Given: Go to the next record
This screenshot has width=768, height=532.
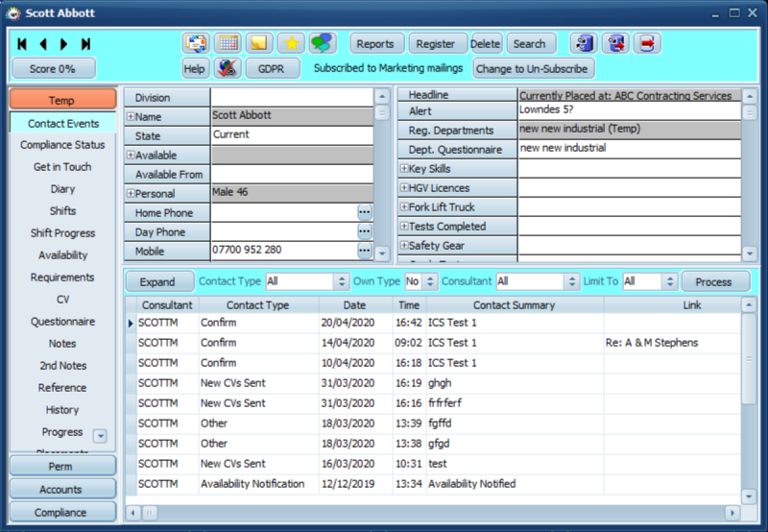Looking at the screenshot, I should click(63, 44).
